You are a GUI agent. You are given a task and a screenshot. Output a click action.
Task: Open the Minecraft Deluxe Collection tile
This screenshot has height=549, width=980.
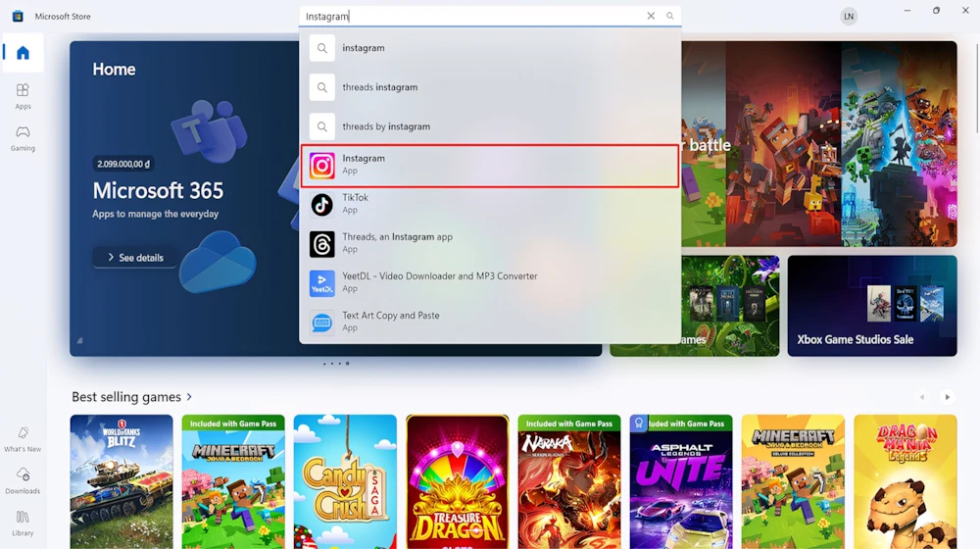793,481
